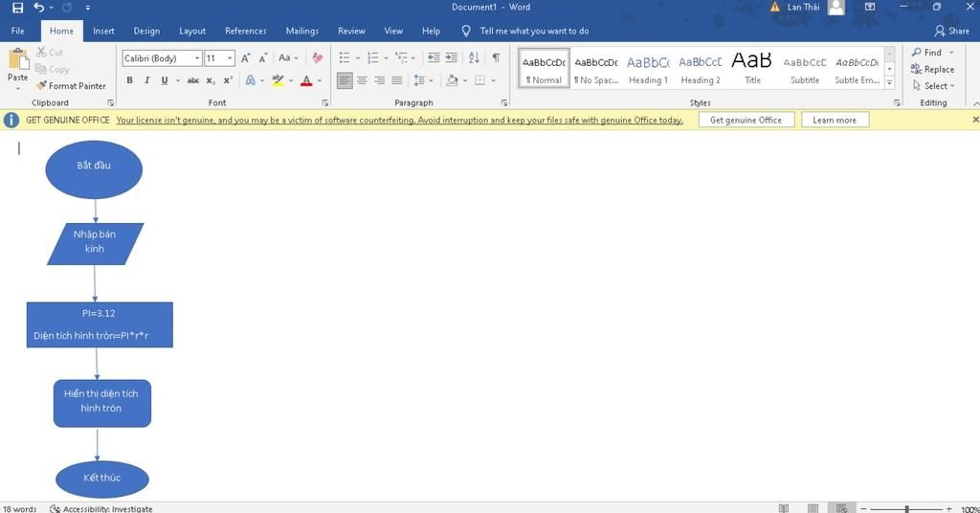Switch to the Insert tab
980x513 pixels.
pyautogui.click(x=103, y=31)
